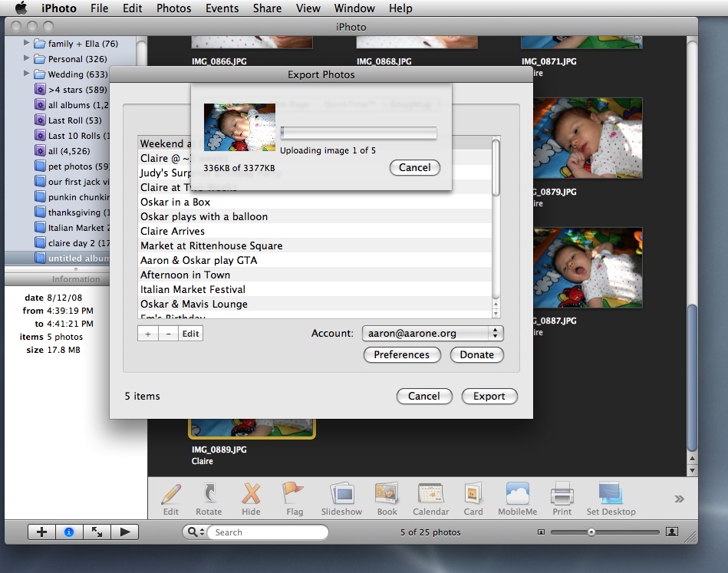Flag the selected photos
The image size is (728, 573).
pyautogui.click(x=294, y=494)
